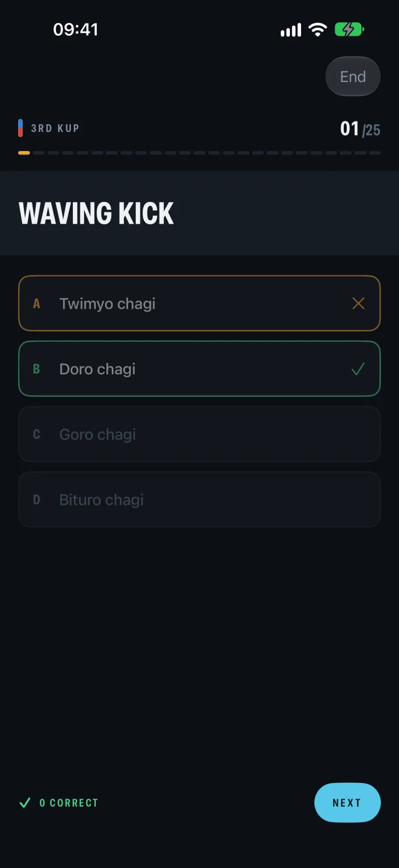Go to the next question
The width and height of the screenshot is (399, 868).
(347, 803)
